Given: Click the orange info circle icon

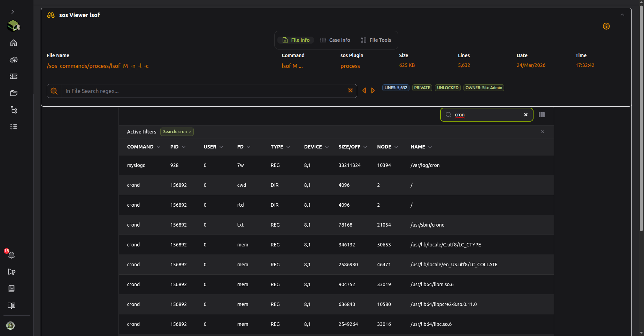Looking at the screenshot, I should pos(606,26).
